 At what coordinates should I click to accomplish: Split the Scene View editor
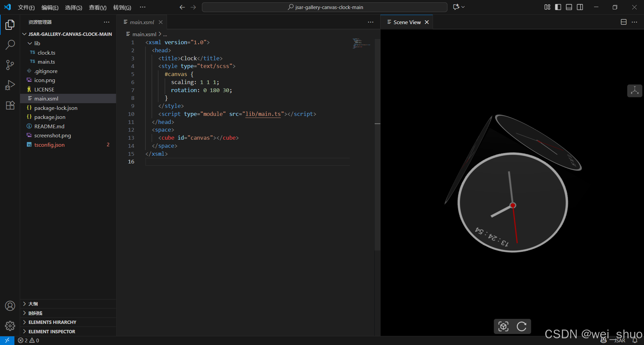coord(624,22)
